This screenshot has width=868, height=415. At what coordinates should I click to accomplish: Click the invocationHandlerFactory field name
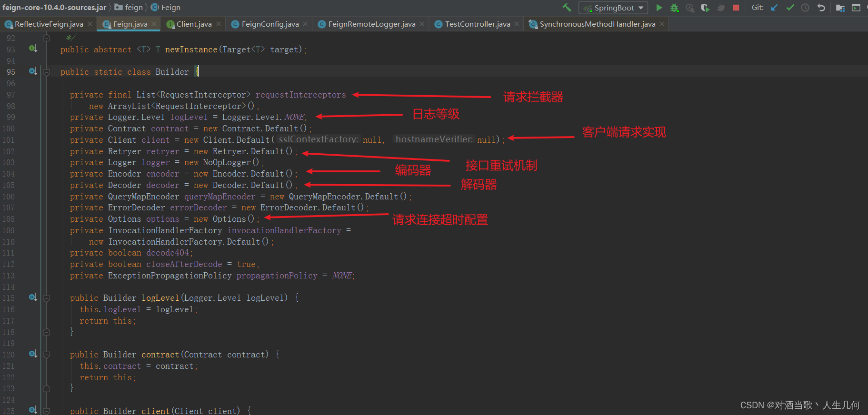284,230
